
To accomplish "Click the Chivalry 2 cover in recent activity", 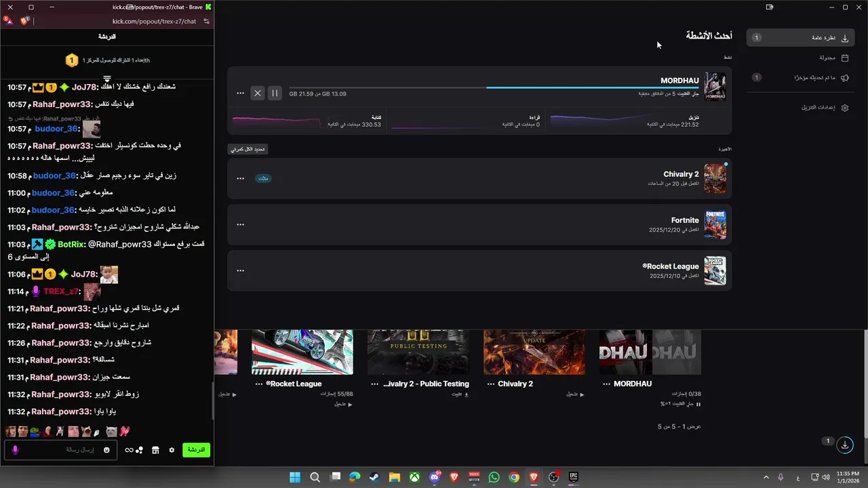I will (715, 178).
